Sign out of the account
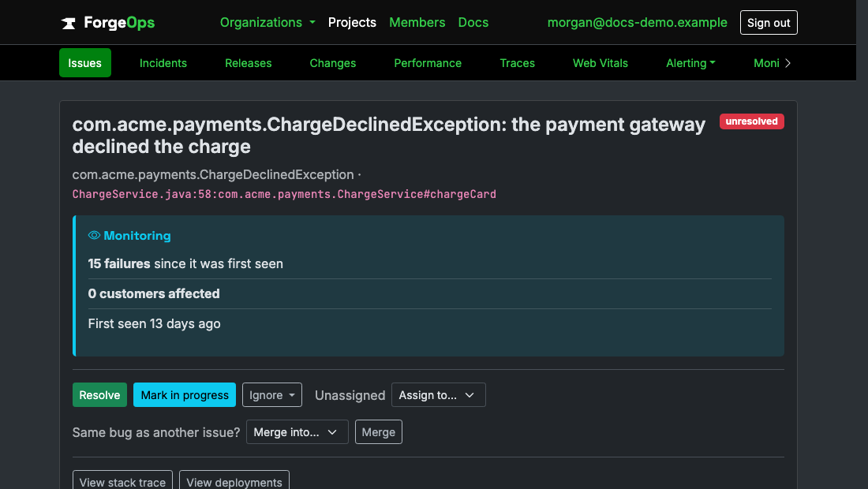This screenshot has width=868, height=489. tap(769, 23)
